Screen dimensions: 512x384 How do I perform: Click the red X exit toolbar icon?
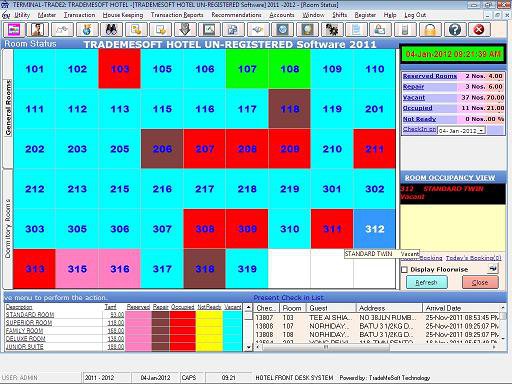(x=479, y=30)
